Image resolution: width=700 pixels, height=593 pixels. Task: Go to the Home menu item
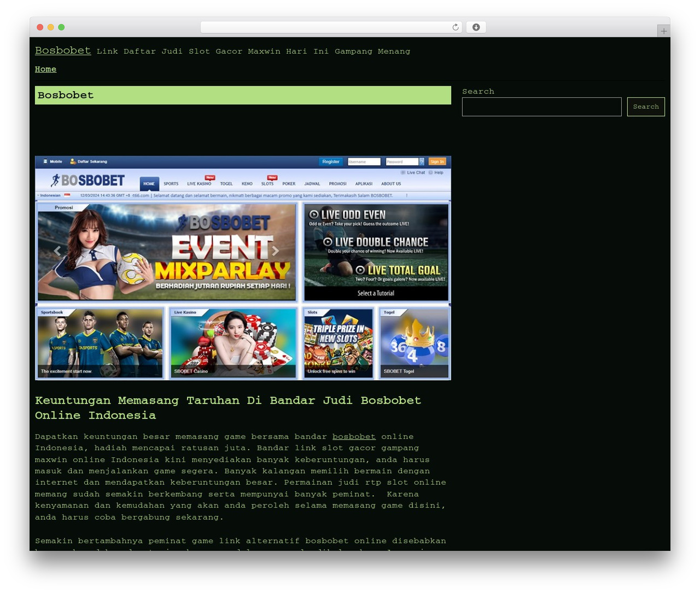click(45, 69)
